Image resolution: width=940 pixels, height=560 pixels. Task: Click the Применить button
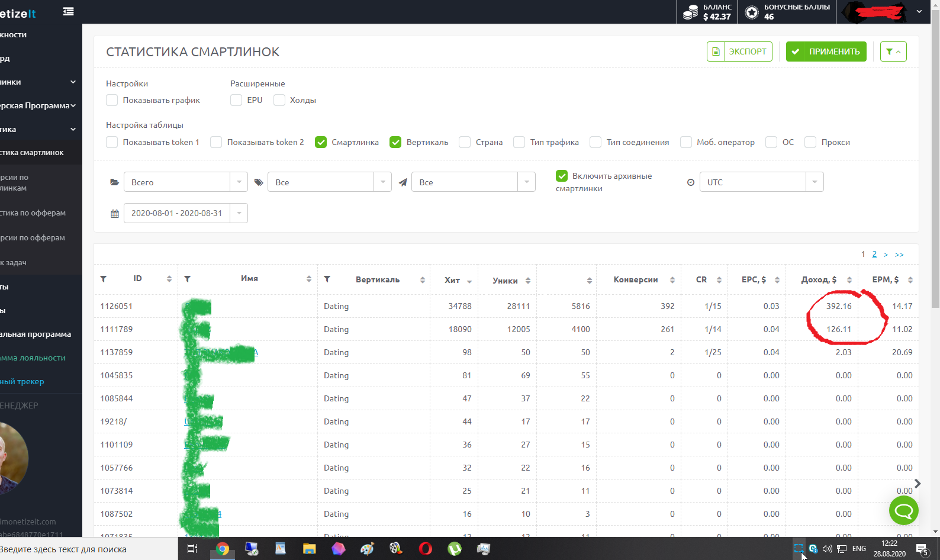[x=826, y=52]
